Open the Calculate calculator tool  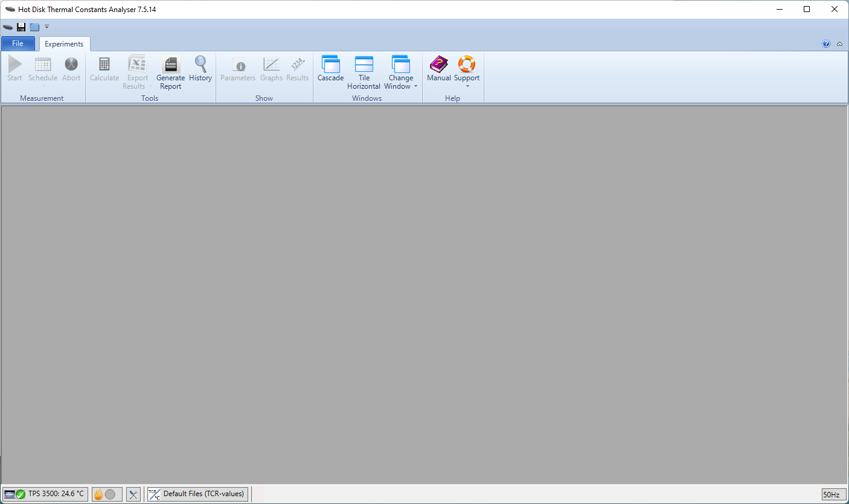pos(104,69)
